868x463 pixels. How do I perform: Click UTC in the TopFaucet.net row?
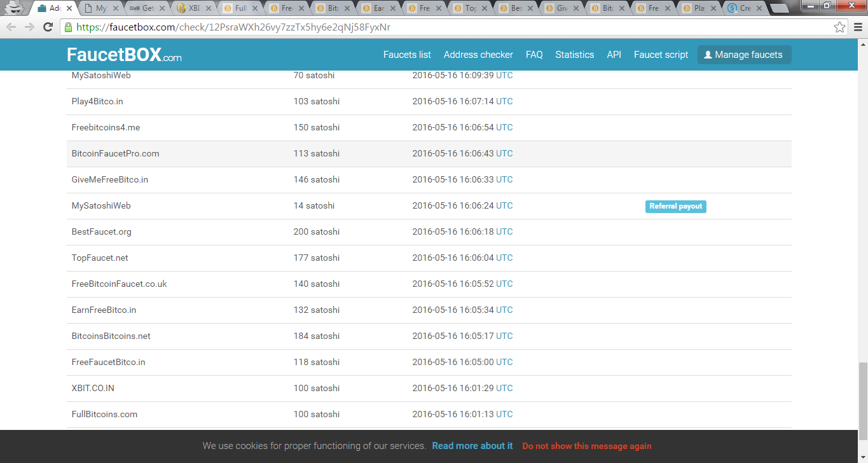pos(504,258)
